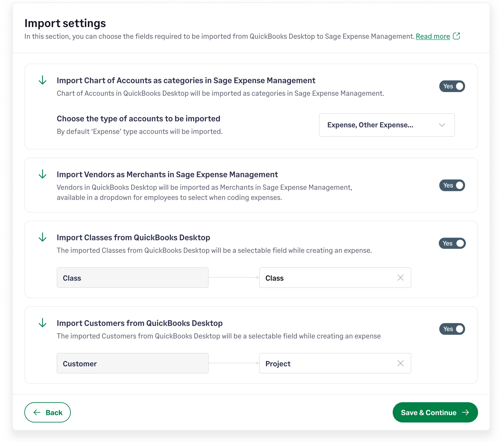Turn off importing Classes from QuickBooks Desktop
The width and height of the screenshot is (504, 442).
(452, 243)
